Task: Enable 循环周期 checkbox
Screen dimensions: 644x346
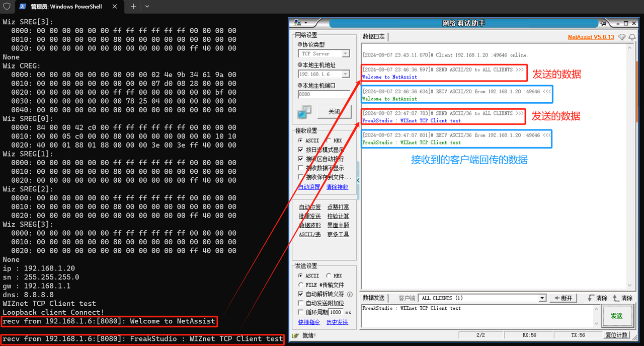Action: pyautogui.click(x=301, y=312)
